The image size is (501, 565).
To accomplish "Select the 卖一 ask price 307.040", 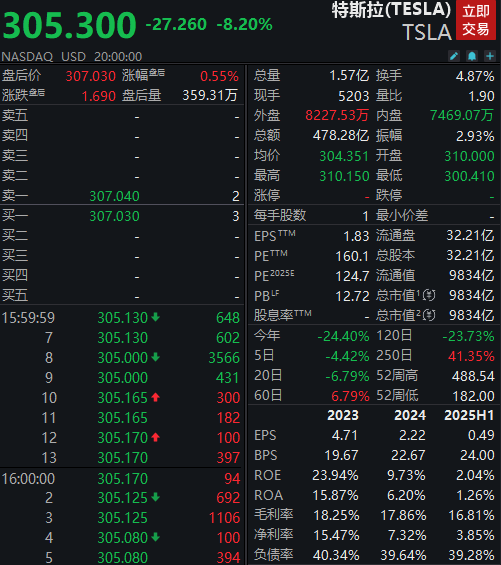I will [114, 196].
